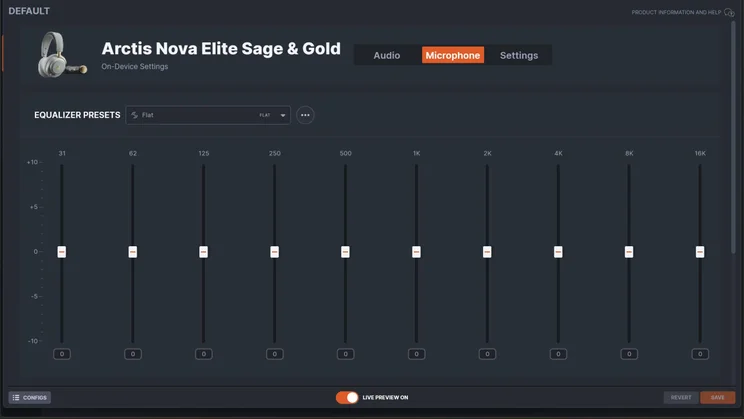Click the 62 Hz band slider handle
This screenshot has height=419, width=744.
pos(133,251)
